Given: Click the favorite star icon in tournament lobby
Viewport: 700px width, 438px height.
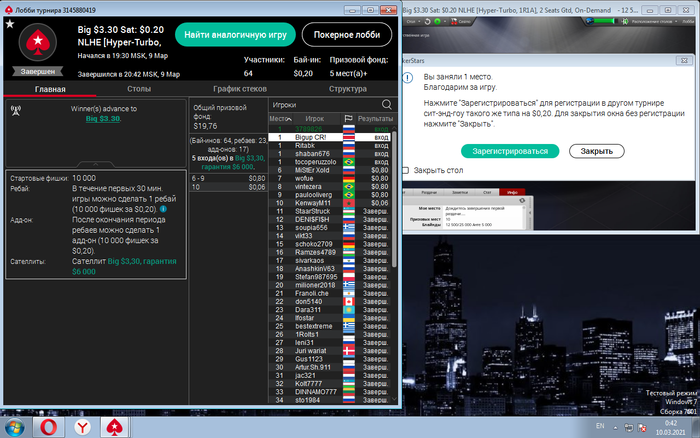Looking at the screenshot, I should (10, 24).
